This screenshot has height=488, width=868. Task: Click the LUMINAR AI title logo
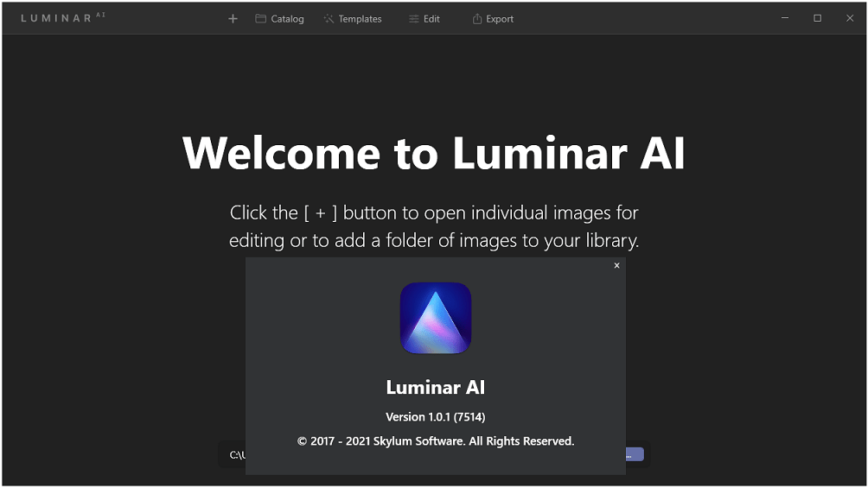62,17
